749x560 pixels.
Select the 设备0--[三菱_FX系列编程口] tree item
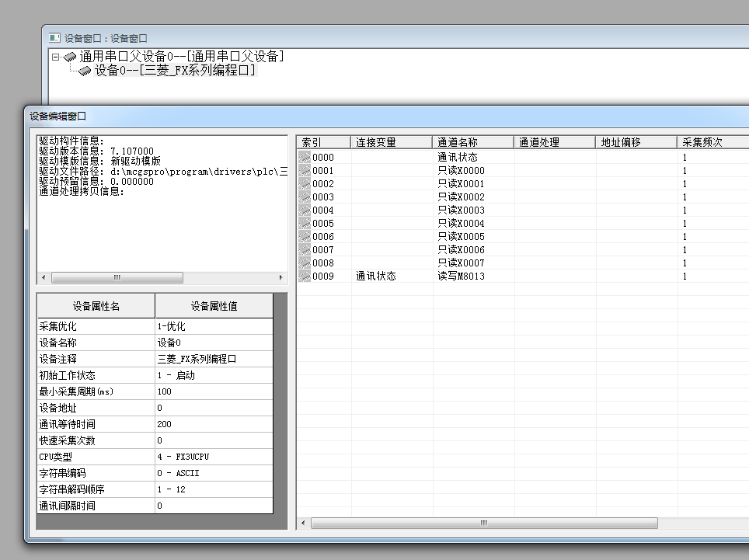pos(175,71)
